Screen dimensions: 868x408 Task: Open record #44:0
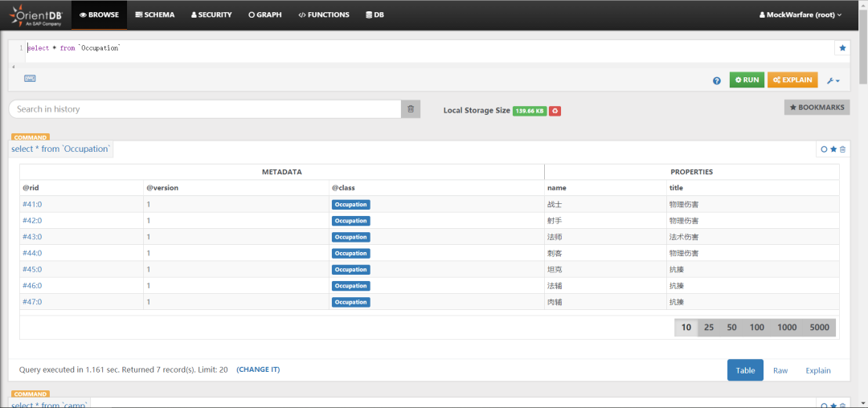click(x=32, y=253)
